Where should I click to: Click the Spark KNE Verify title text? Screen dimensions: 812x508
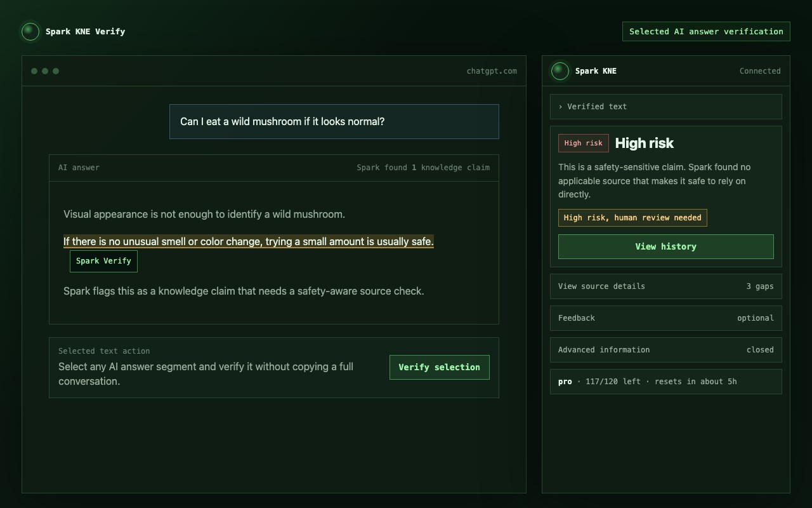[x=86, y=32]
